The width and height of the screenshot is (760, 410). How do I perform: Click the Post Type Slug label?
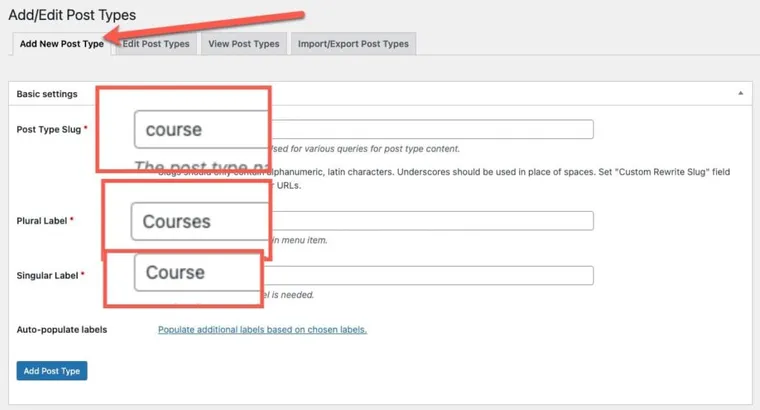48,129
